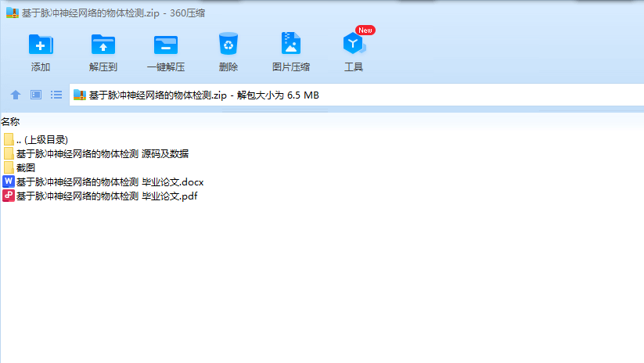Image resolution: width=644 pixels, height=363 pixels.
Task: Click the 名称 column header
Action: pyautogui.click(x=10, y=121)
